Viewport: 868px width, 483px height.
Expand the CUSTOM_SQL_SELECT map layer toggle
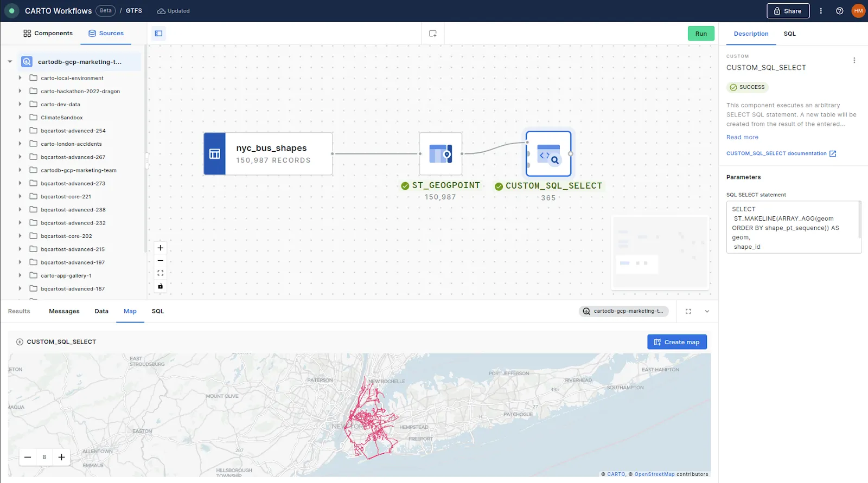coord(20,342)
